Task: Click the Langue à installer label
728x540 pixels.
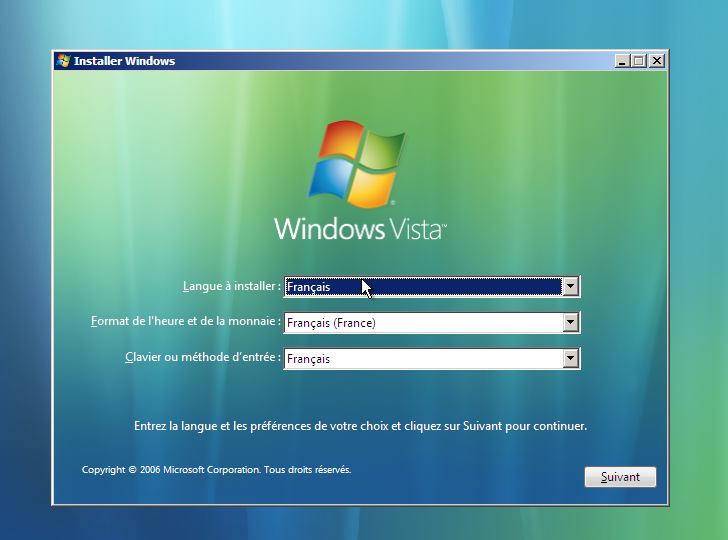Action: tap(232, 286)
